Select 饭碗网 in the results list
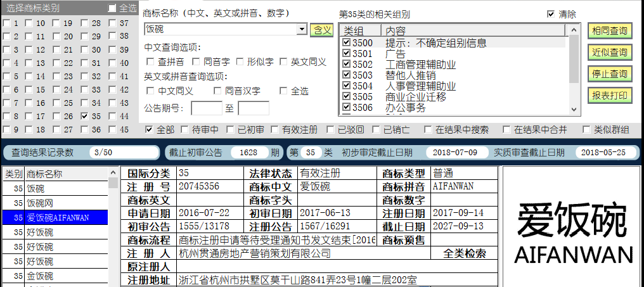 point(39,203)
